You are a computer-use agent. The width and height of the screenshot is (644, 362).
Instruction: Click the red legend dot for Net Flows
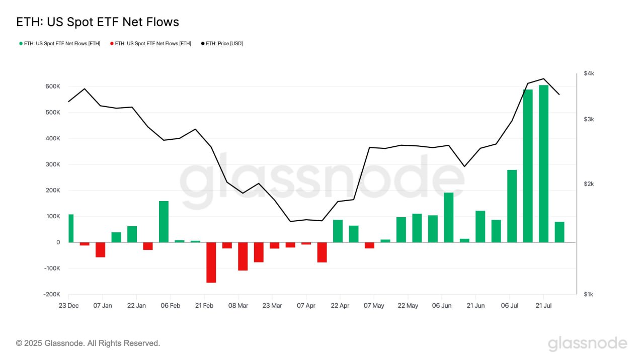tap(112, 44)
